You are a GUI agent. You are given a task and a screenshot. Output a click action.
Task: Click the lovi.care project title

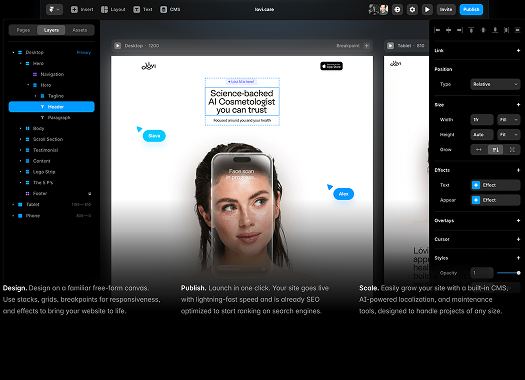[264, 9]
